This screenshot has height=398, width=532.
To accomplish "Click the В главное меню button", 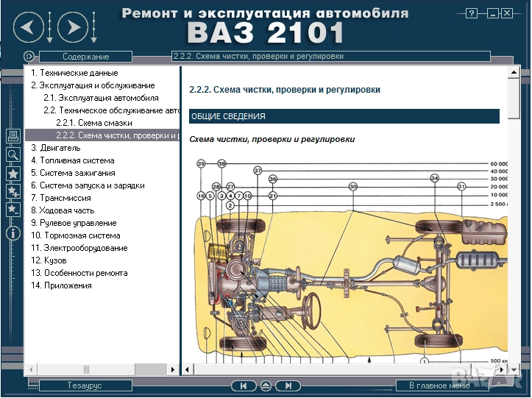I will point(443,385).
